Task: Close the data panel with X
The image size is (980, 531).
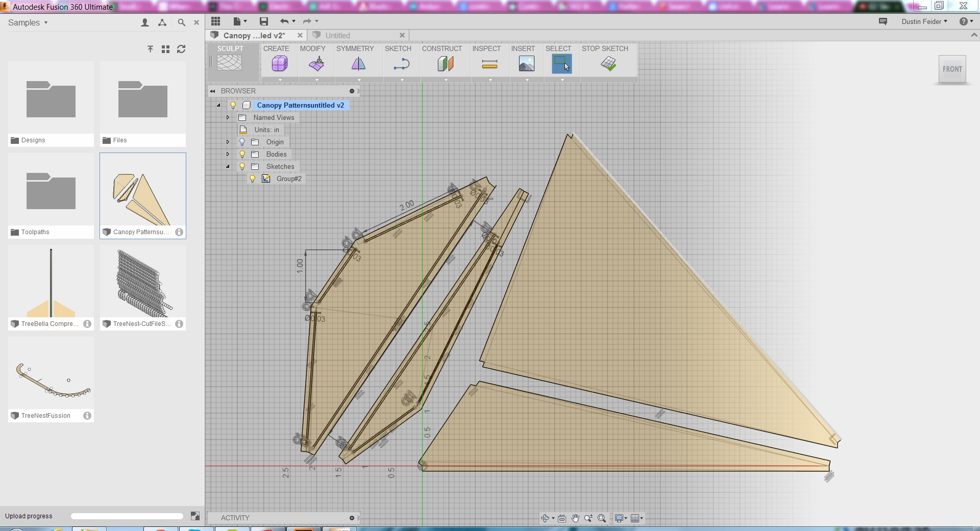Action: 197,22
